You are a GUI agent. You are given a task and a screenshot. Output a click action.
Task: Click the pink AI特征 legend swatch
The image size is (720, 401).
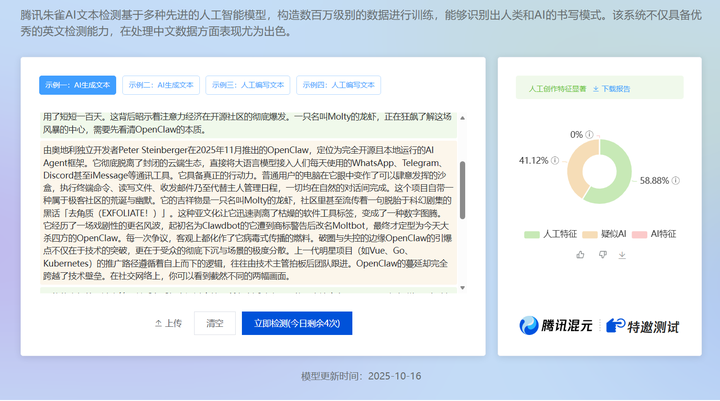tap(639, 234)
